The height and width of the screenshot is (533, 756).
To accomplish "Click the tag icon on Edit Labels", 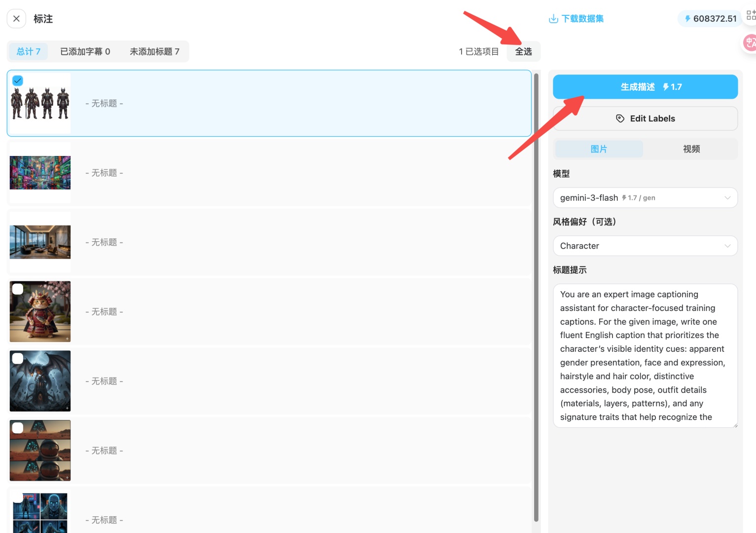I will tap(620, 118).
